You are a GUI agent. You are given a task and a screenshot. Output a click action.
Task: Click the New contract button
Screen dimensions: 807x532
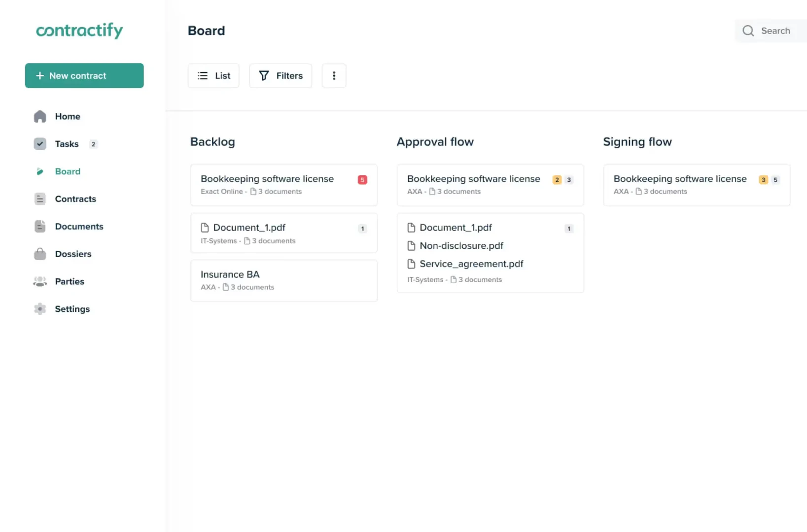point(84,75)
